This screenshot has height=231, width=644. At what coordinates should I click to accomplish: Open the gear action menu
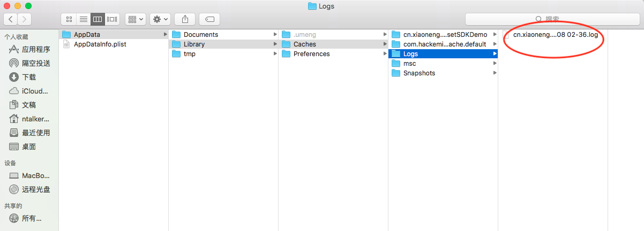coord(160,19)
